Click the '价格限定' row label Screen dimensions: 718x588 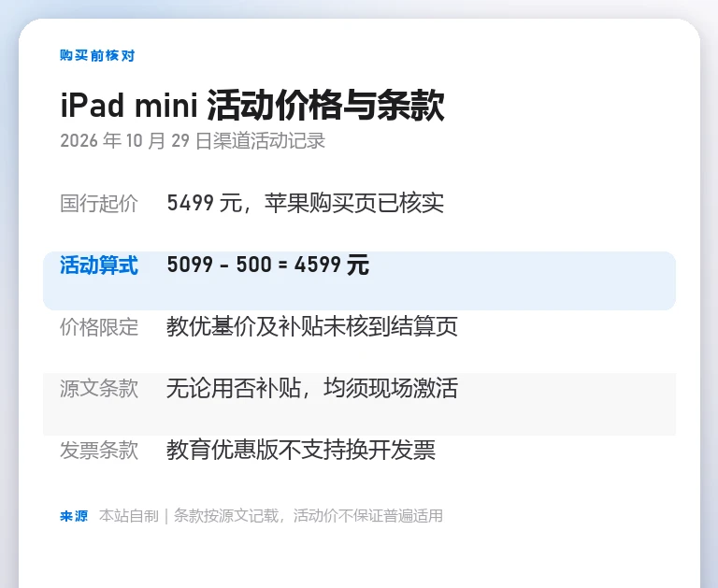click(x=99, y=327)
